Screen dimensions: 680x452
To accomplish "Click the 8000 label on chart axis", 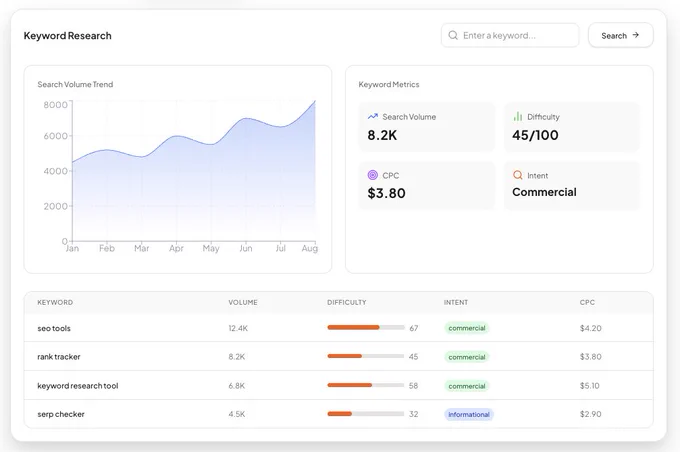I will 56,105.
